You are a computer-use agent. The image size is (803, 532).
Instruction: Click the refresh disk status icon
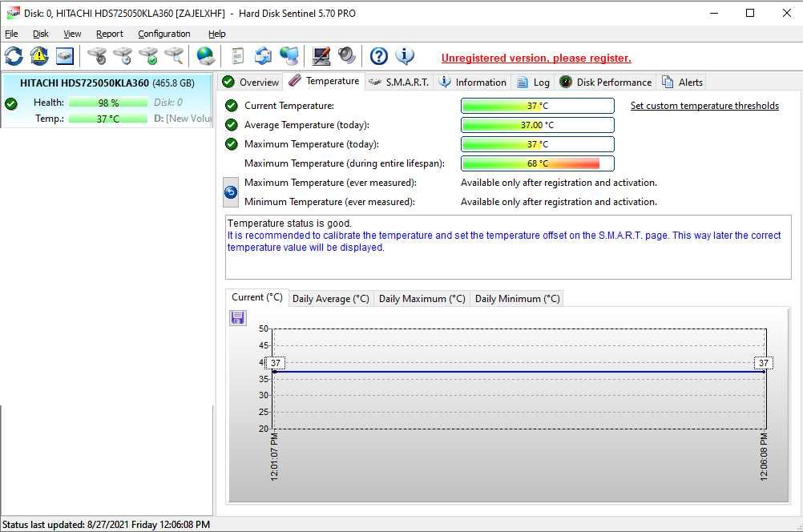(14, 56)
